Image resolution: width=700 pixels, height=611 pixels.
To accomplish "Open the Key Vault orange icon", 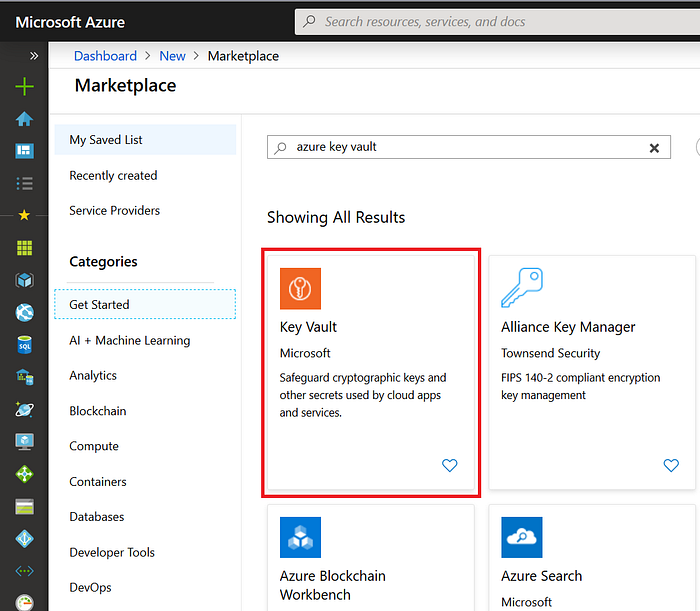I will click(x=300, y=288).
